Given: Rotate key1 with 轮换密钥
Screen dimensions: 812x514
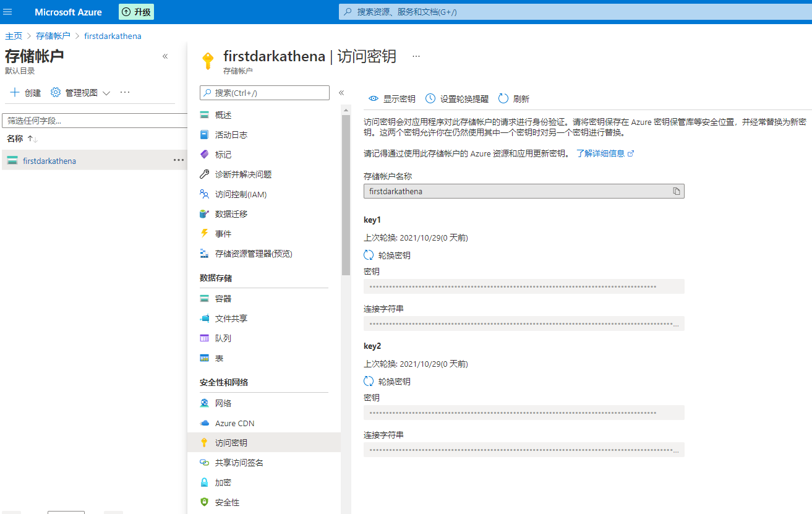Looking at the screenshot, I should 387,255.
